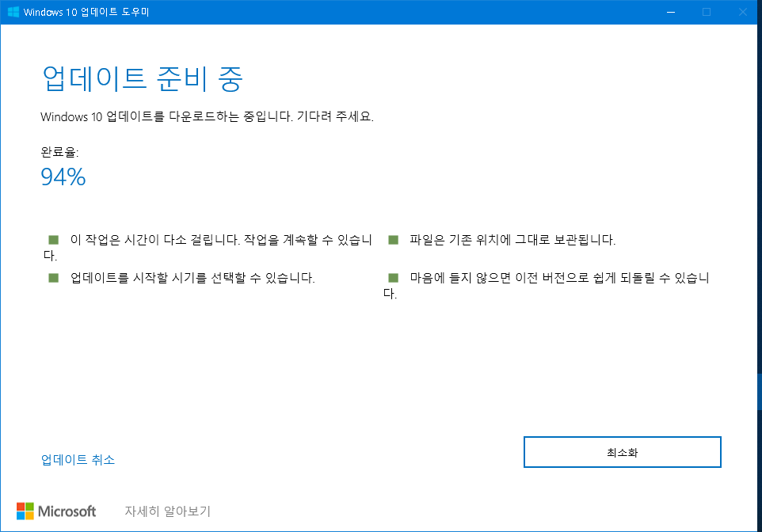Viewport: 762px width, 532px height.
Task: Click the text 이 작업은 시간이 다소 걸립니다
Action: 155,240
